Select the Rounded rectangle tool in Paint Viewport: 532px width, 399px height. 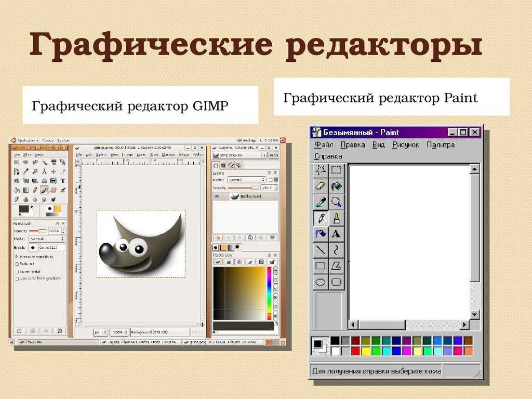pos(336,282)
